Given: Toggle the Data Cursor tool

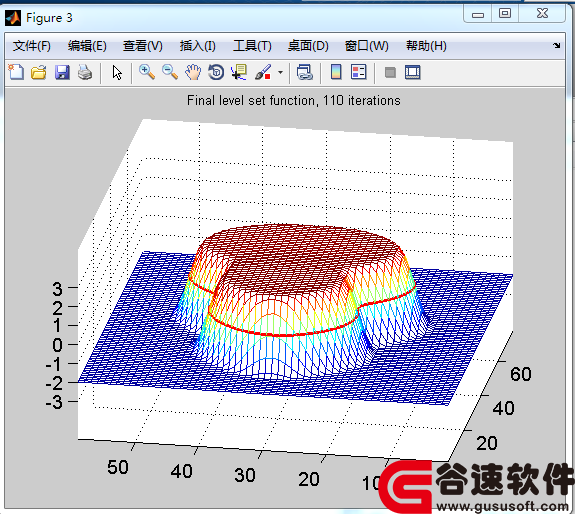Looking at the screenshot, I should coord(239,72).
